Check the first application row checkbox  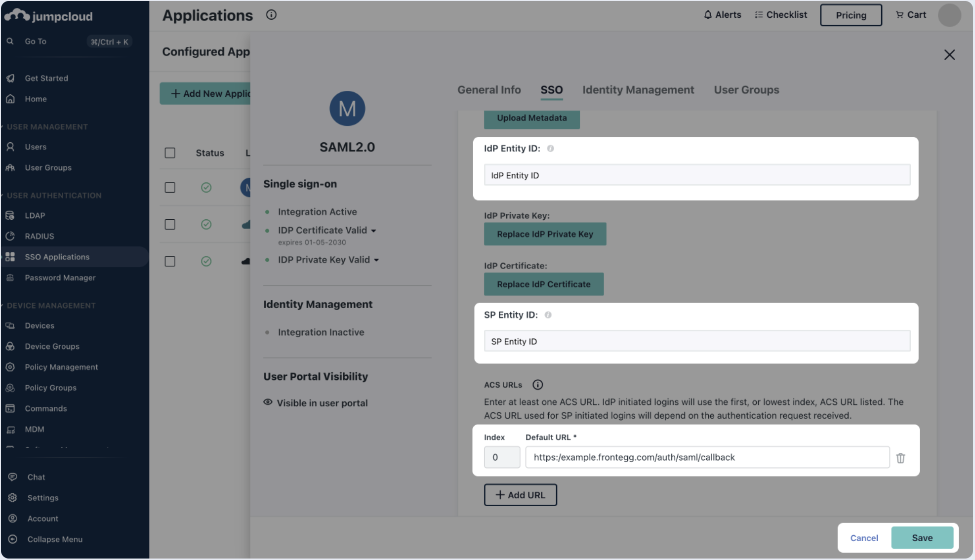(x=170, y=188)
